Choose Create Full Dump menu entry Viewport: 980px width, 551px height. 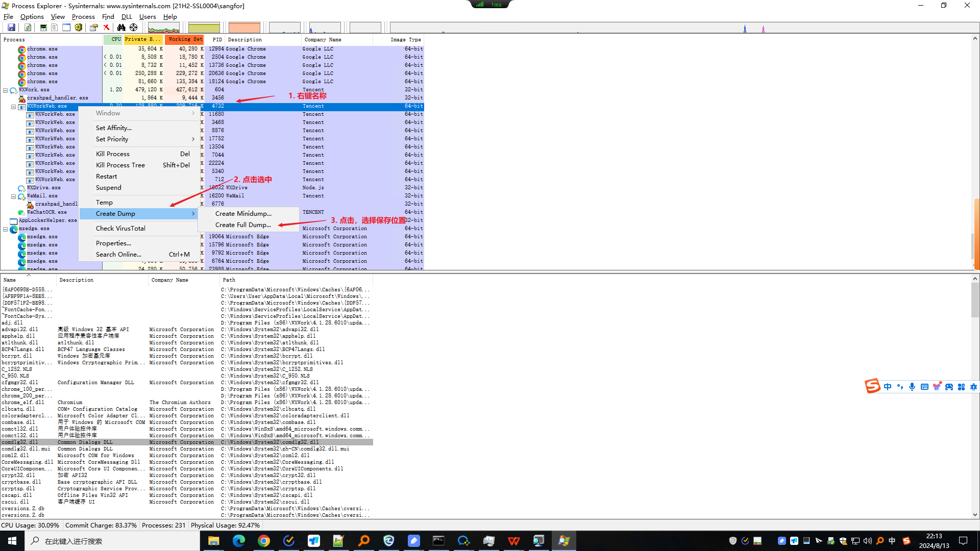pos(243,225)
